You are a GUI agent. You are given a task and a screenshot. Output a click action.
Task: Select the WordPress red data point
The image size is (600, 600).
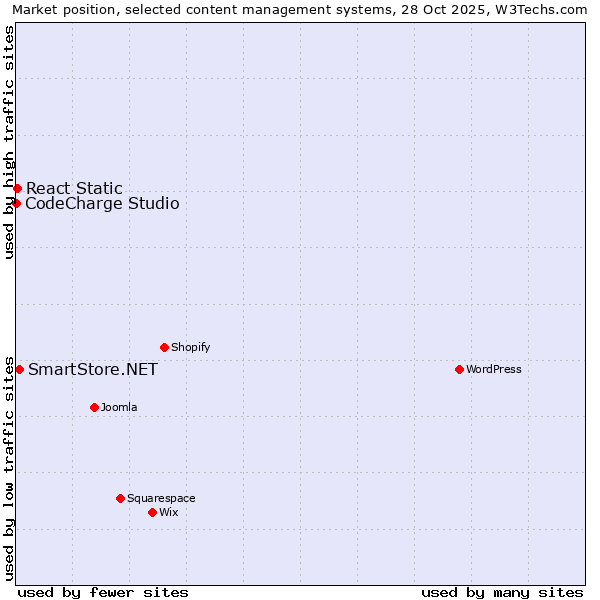[x=459, y=369]
